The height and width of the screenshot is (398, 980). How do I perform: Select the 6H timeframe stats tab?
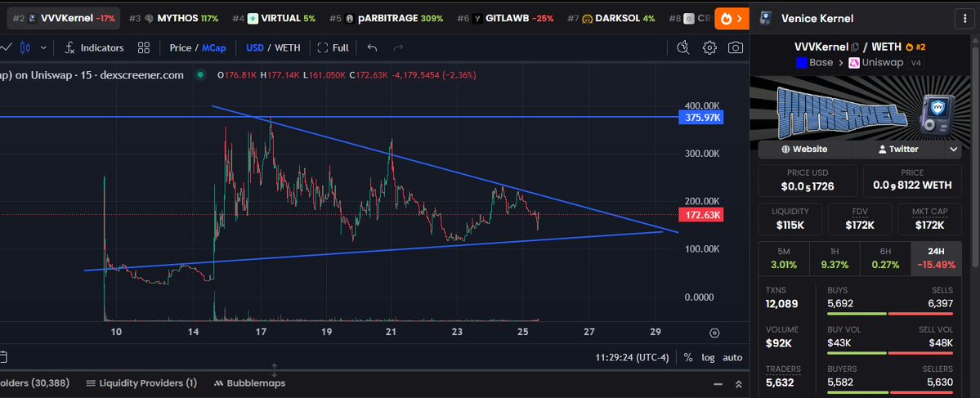[886, 259]
